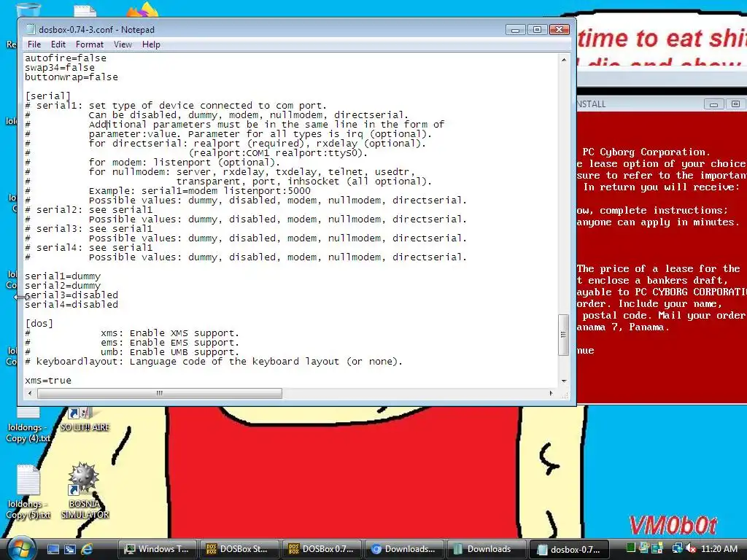Viewport: 747px width, 560px height.
Task: Click the muted volume tray icon
Action: pos(691,548)
